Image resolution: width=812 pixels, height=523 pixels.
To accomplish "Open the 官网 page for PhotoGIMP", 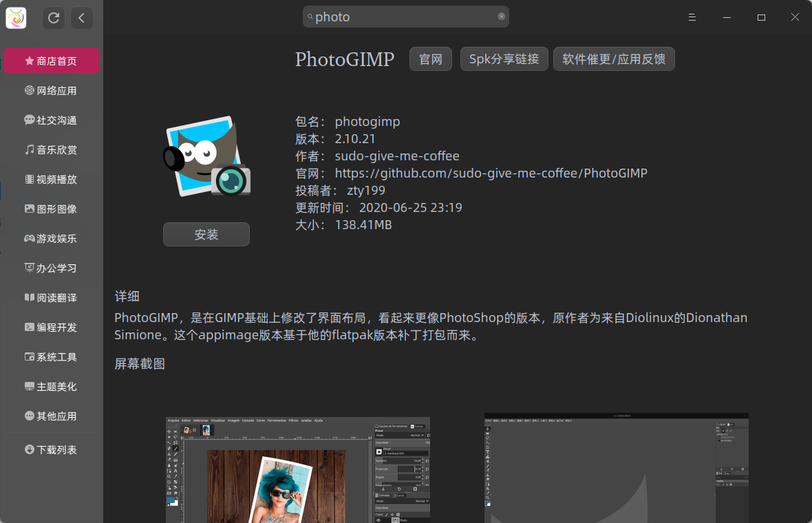I will [430, 58].
